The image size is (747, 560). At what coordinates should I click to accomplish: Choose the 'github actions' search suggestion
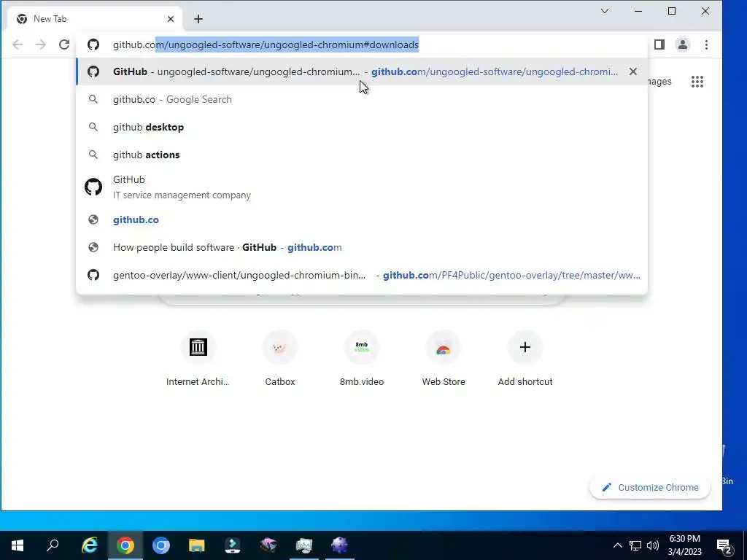362,155
